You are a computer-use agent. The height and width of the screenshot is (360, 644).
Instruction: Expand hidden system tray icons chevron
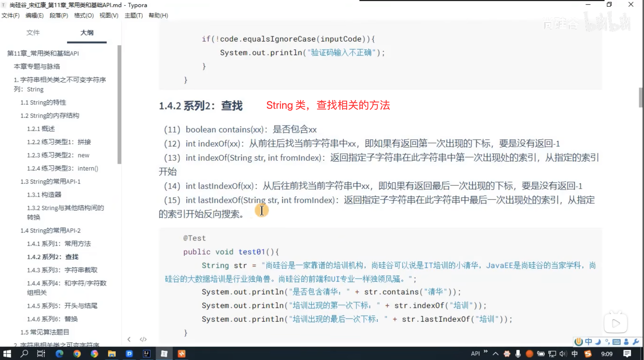coord(495,354)
